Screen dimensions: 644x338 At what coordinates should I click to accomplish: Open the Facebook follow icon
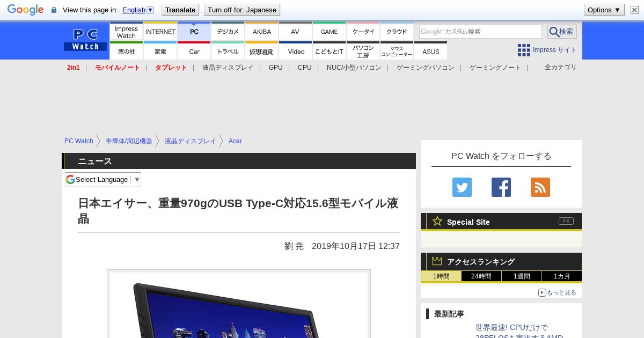[501, 187]
